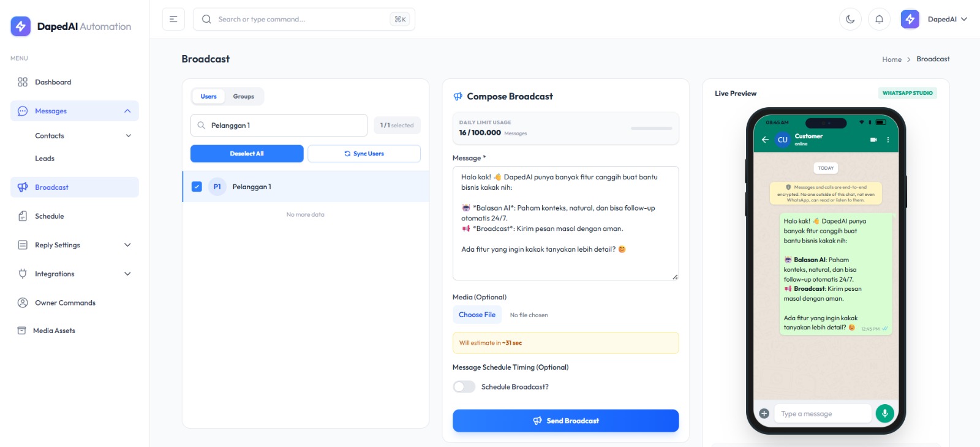
Task: Click the DapedAI lightning logo in sidebar
Action: pyautogui.click(x=20, y=26)
